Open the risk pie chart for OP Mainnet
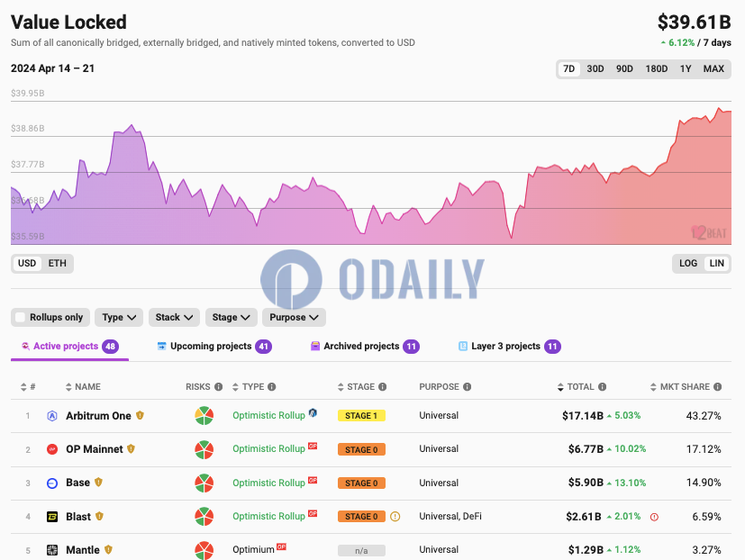 [x=204, y=449]
